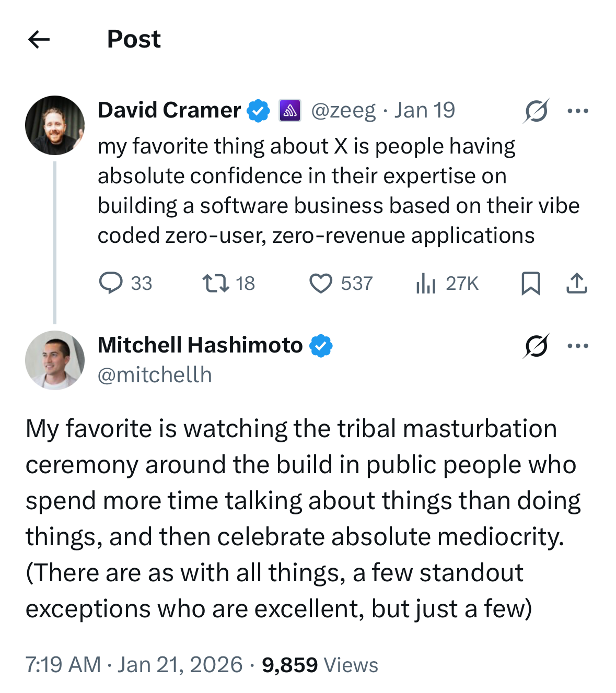Open Mitchell Hashimoto's profile picture
This screenshot has height=693, width=616.
click(55, 360)
